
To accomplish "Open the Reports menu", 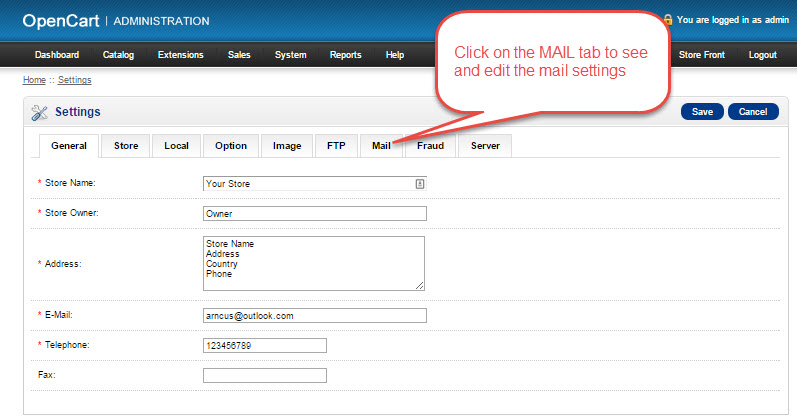I will coord(345,55).
